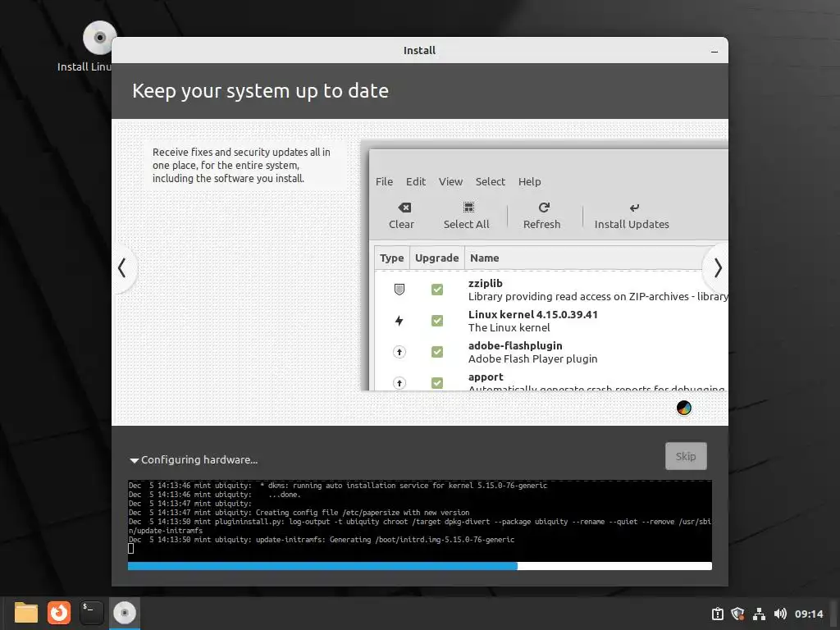Image resolution: width=840 pixels, height=630 pixels.
Task: Open the file manager from the taskbar
Action: click(26, 613)
